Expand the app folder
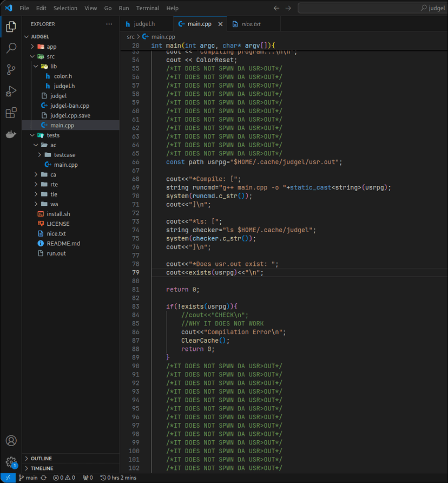This screenshot has height=483, width=448. point(51,47)
